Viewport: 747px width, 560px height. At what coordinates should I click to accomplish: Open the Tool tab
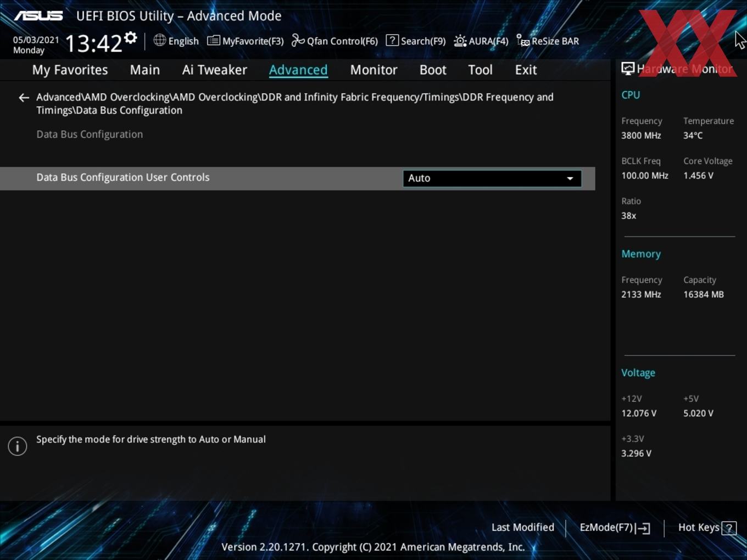pyautogui.click(x=480, y=70)
